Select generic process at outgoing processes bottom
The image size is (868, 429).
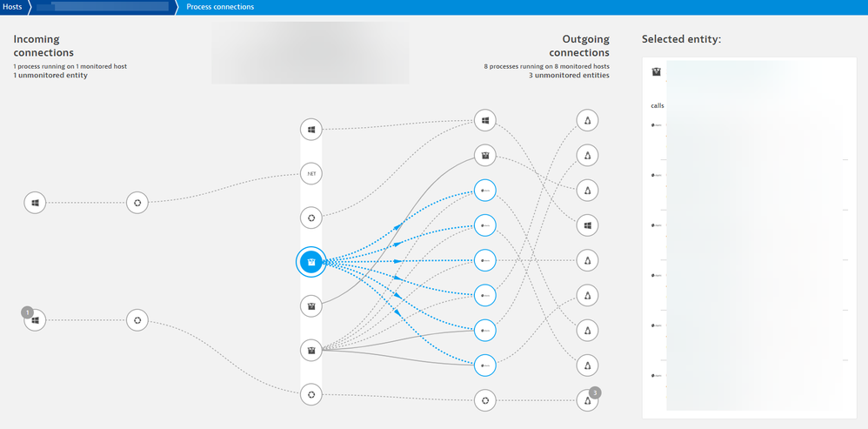tap(485, 400)
